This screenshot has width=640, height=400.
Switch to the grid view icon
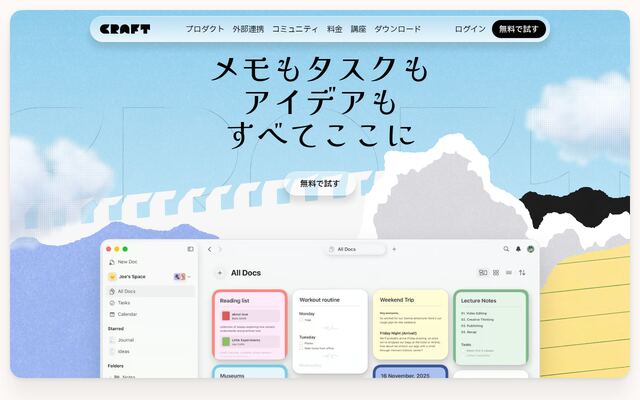(496, 272)
